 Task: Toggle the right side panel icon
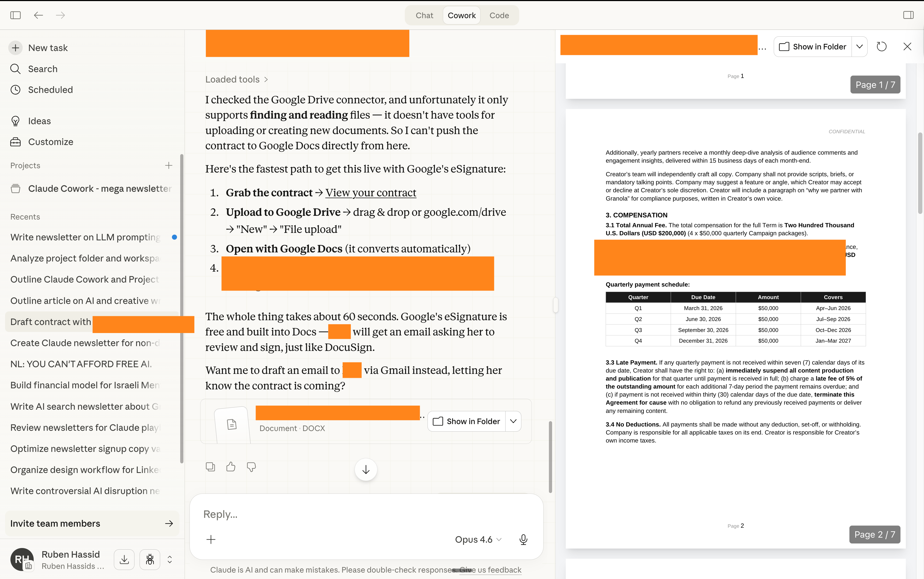pos(908,15)
